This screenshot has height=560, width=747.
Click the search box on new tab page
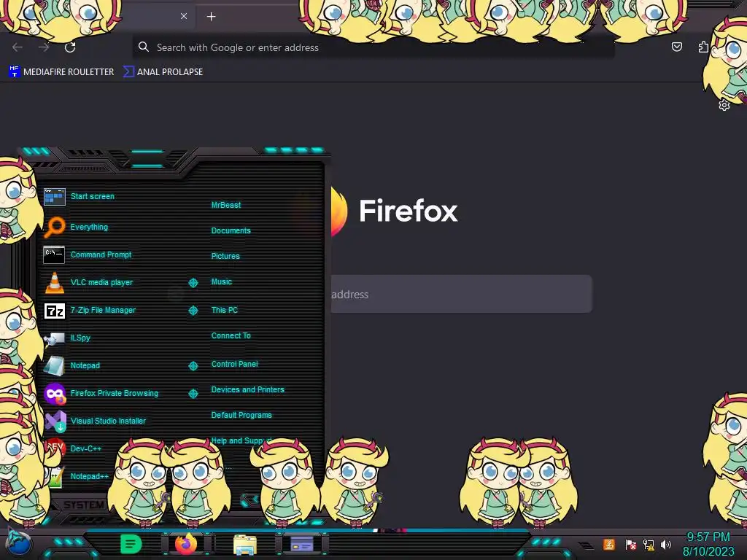point(461,294)
